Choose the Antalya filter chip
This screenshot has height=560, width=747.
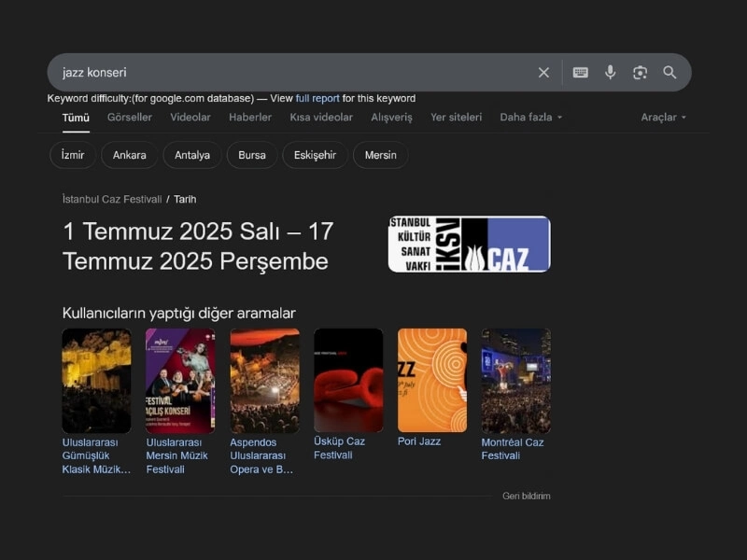(x=192, y=155)
